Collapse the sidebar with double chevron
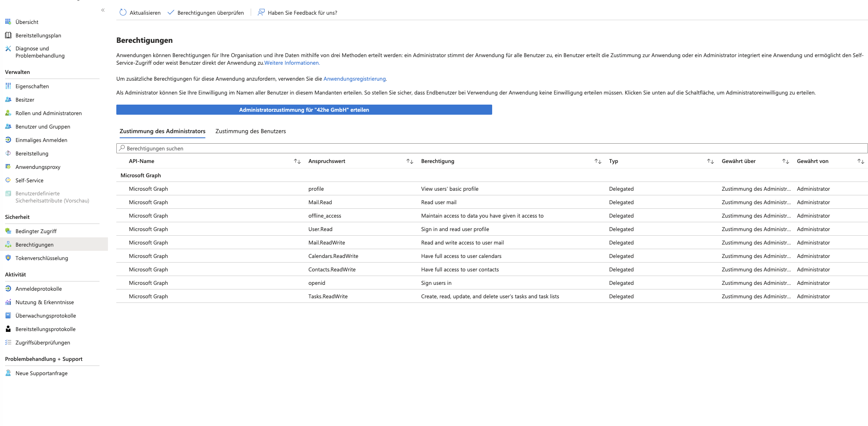 tap(103, 10)
